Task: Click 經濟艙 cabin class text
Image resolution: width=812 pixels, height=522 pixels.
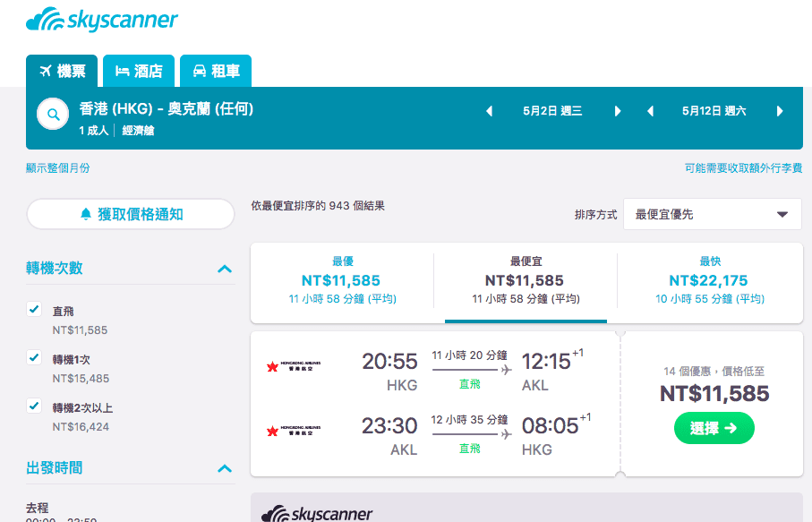Action: coord(138,131)
